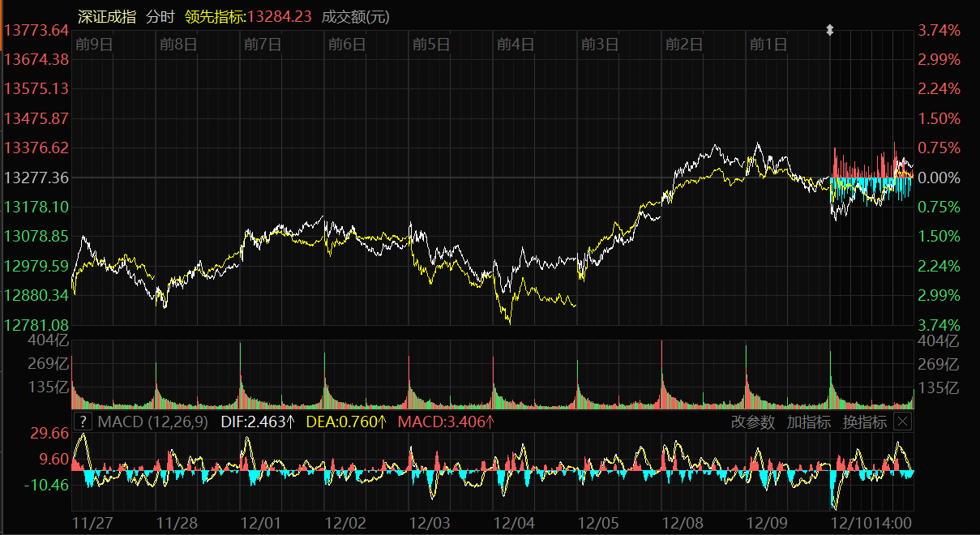Click the 成交额(元) legend label
This screenshot has height=535, width=980.
click(x=356, y=17)
